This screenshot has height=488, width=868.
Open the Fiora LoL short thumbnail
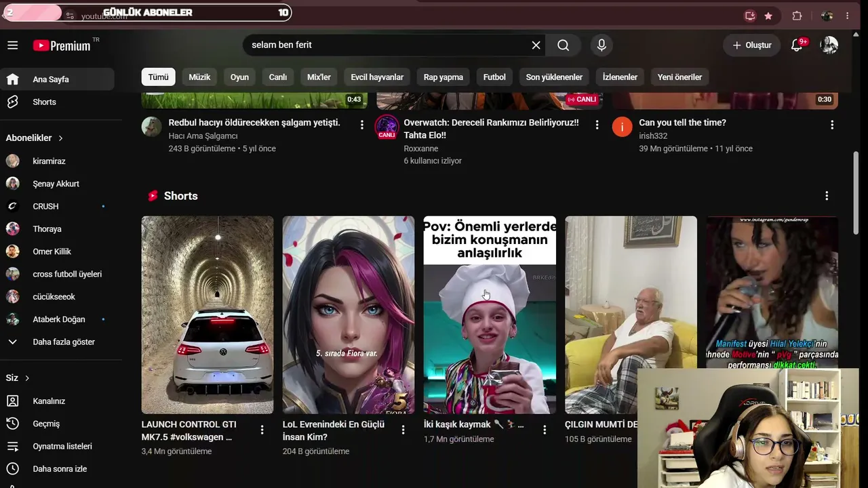(x=349, y=314)
